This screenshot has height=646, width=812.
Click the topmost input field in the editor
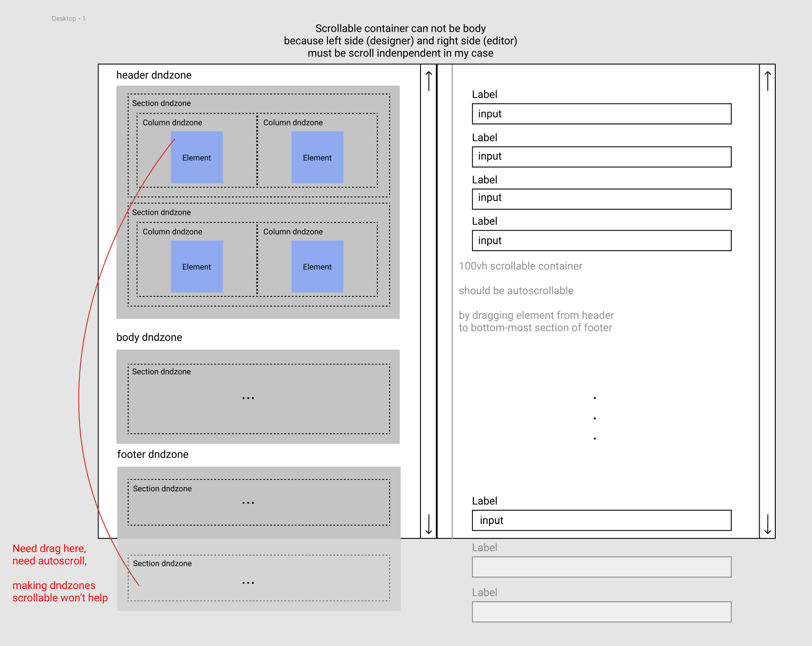tap(601, 115)
